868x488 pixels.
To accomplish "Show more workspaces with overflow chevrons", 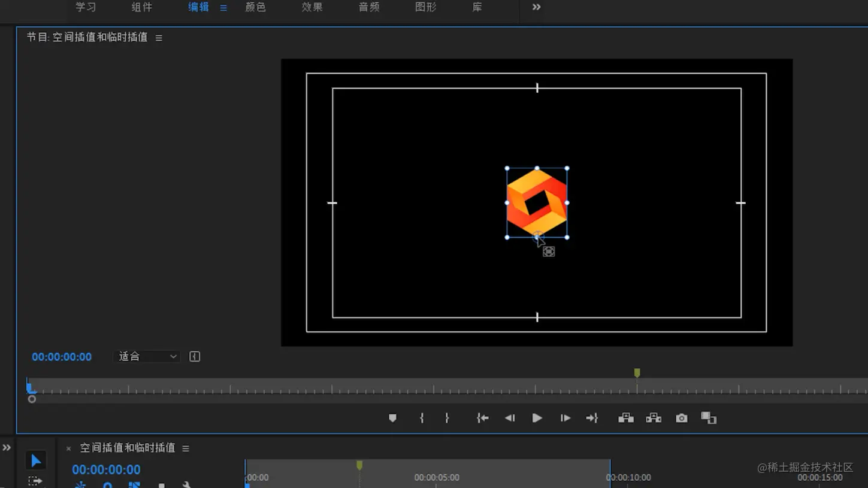I will 536,7.
